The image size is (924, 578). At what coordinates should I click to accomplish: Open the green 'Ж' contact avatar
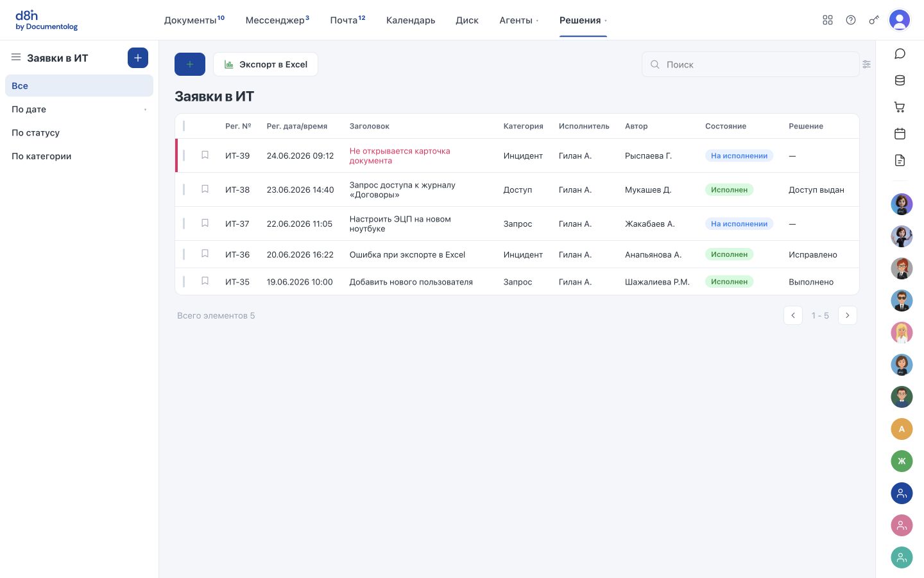pos(902,461)
